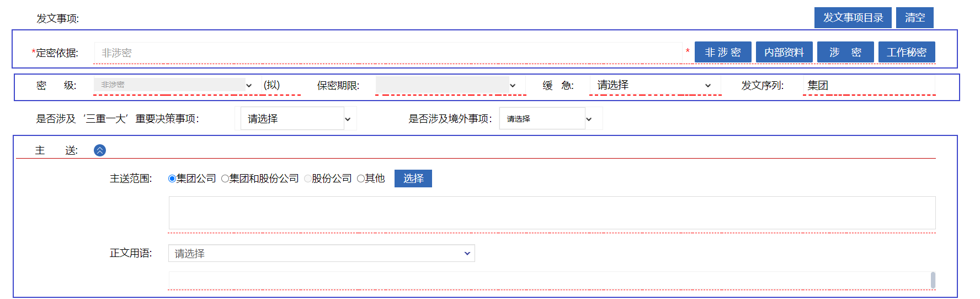Click the 选择 button beside 主送范围
Image resolution: width=980 pixels, height=299 pixels.
tap(413, 179)
